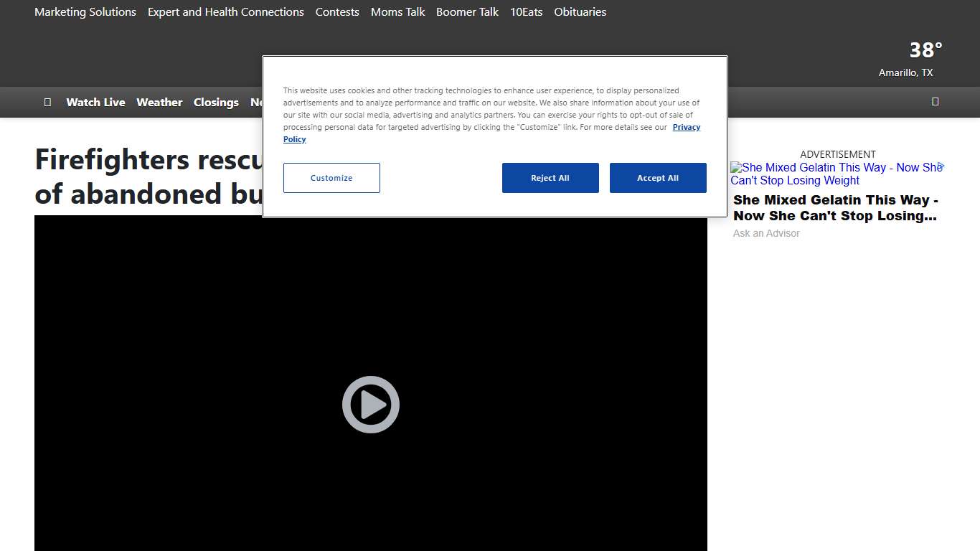Click the search icon on the navigation bar
Viewport: 980px width, 551px height.
point(935,101)
